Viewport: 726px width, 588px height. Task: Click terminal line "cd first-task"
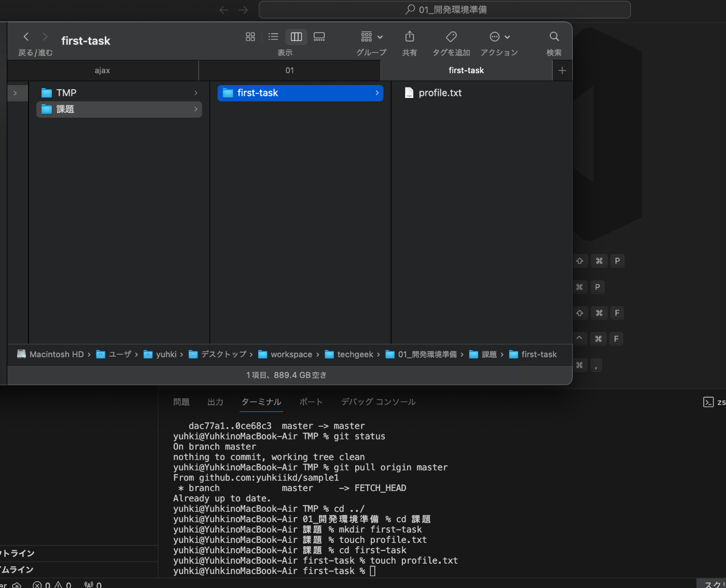click(x=373, y=550)
